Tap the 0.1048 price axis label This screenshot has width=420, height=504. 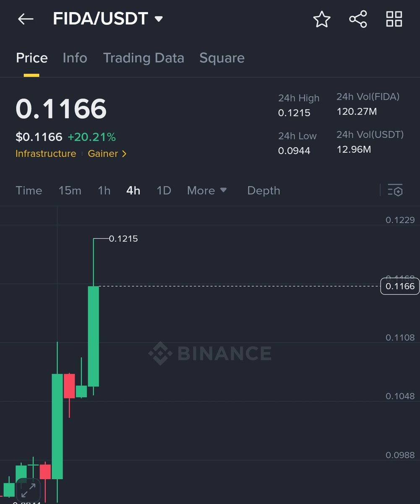[x=400, y=396]
